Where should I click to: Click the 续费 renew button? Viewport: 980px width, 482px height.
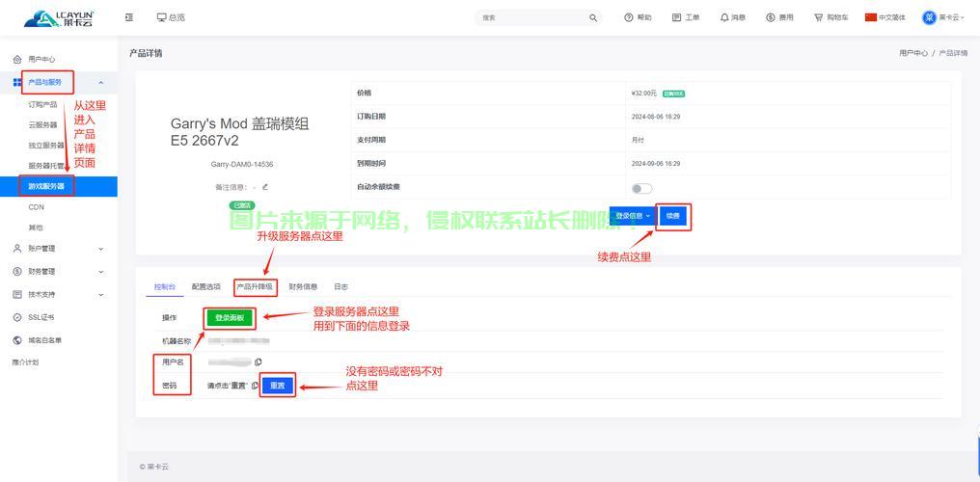click(672, 215)
